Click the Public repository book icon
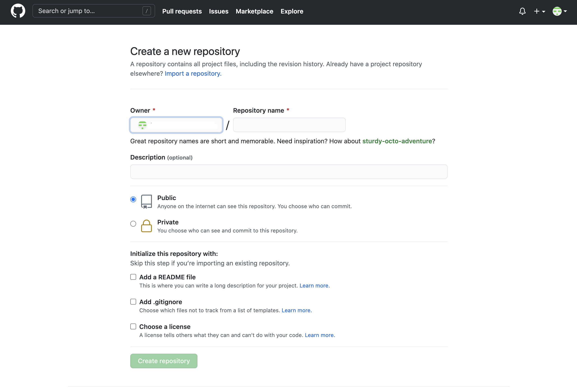This screenshot has height=392, width=577. [146, 201]
